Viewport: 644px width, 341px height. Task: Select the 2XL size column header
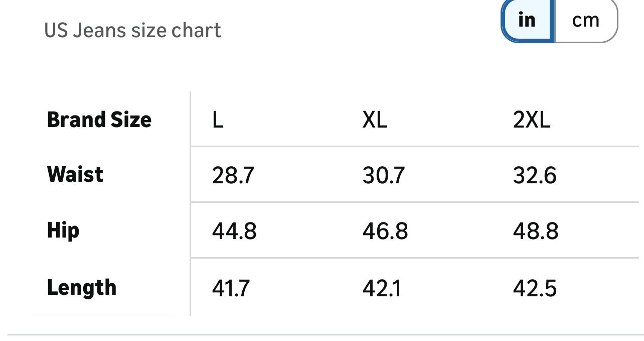[x=532, y=121]
